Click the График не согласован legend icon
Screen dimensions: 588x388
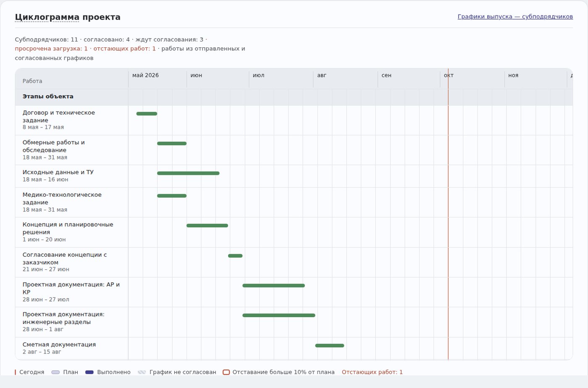142,372
